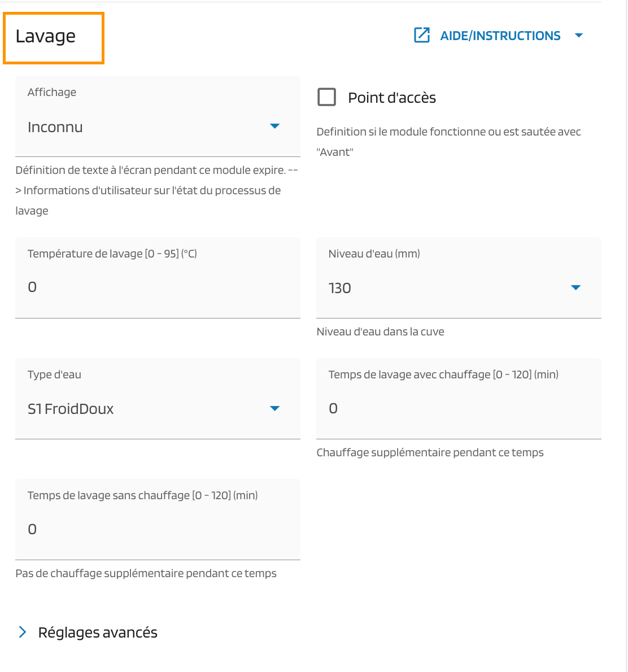Click the Affichage dropdown arrow icon
The width and height of the screenshot is (628, 672).
coord(275,126)
